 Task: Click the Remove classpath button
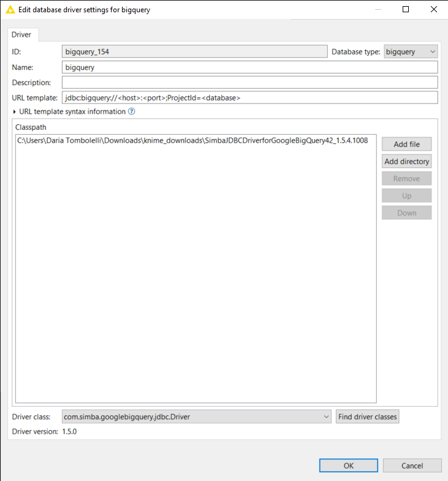click(406, 178)
